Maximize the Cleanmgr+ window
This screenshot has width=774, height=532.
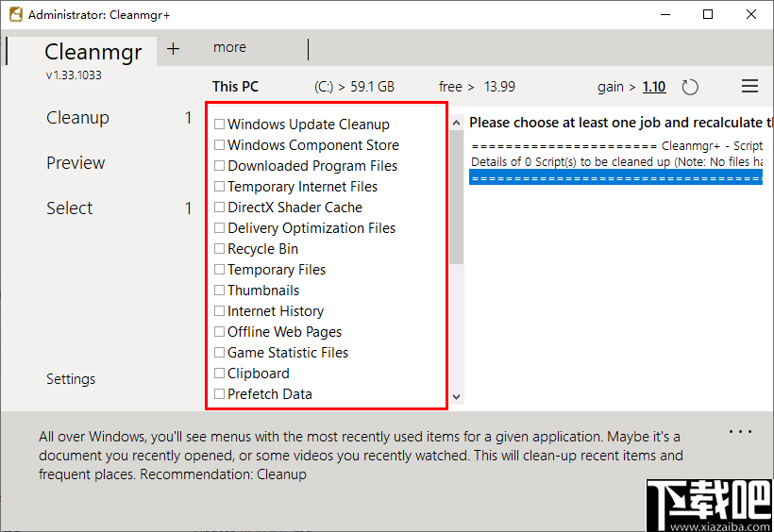tap(708, 14)
